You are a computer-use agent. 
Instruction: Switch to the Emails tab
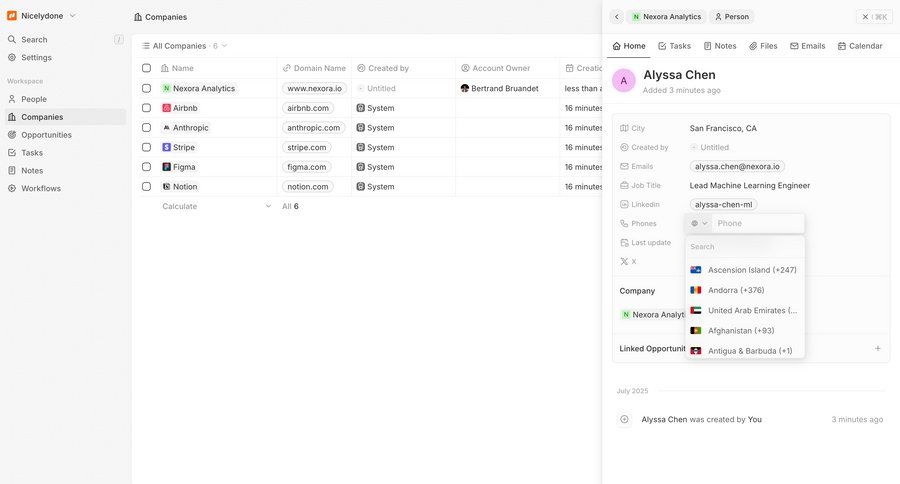pos(808,46)
